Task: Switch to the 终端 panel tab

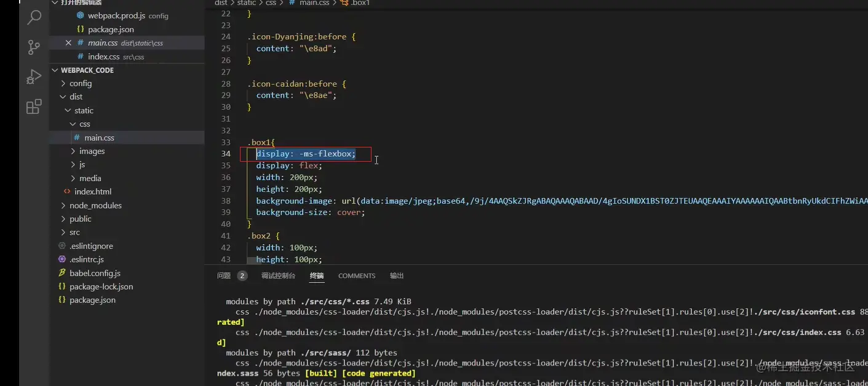Action: [x=317, y=276]
